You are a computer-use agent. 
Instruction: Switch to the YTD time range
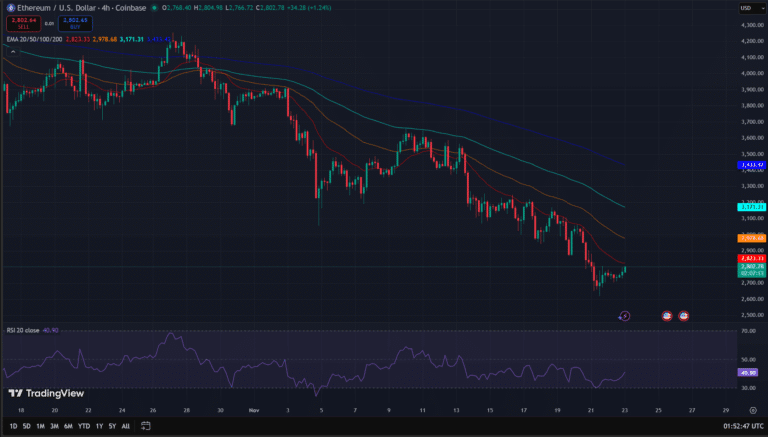(83, 425)
